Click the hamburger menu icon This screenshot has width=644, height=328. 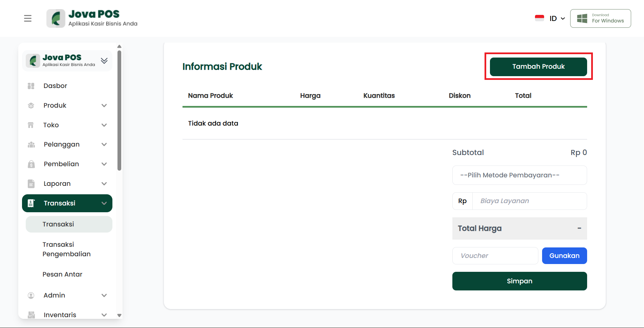28,18
